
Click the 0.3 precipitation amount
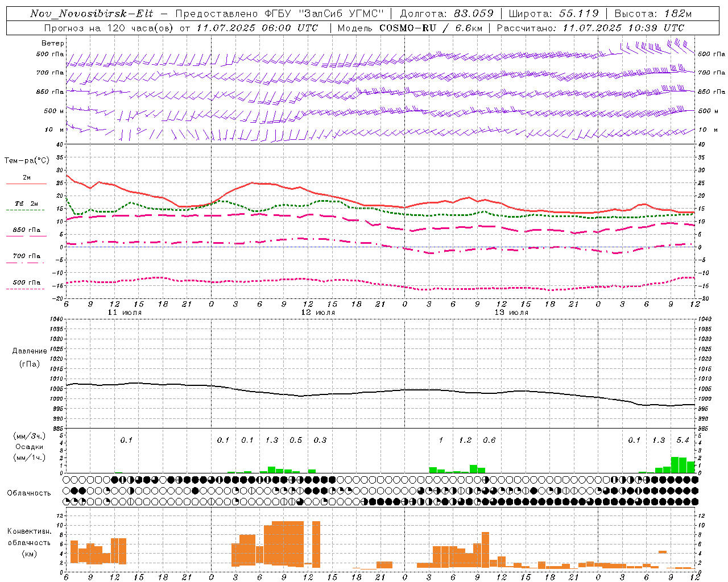click(x=320, y=440)
